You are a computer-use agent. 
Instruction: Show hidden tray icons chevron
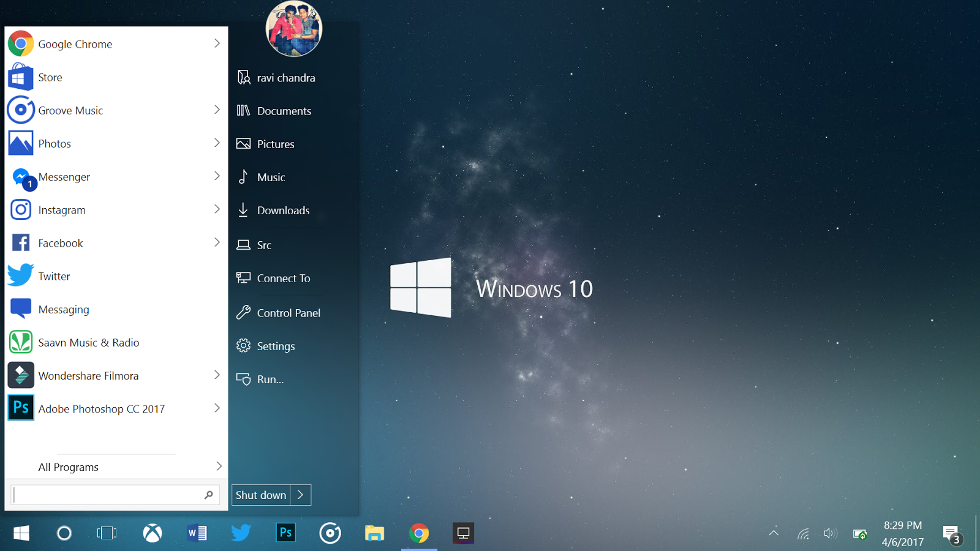774,533
